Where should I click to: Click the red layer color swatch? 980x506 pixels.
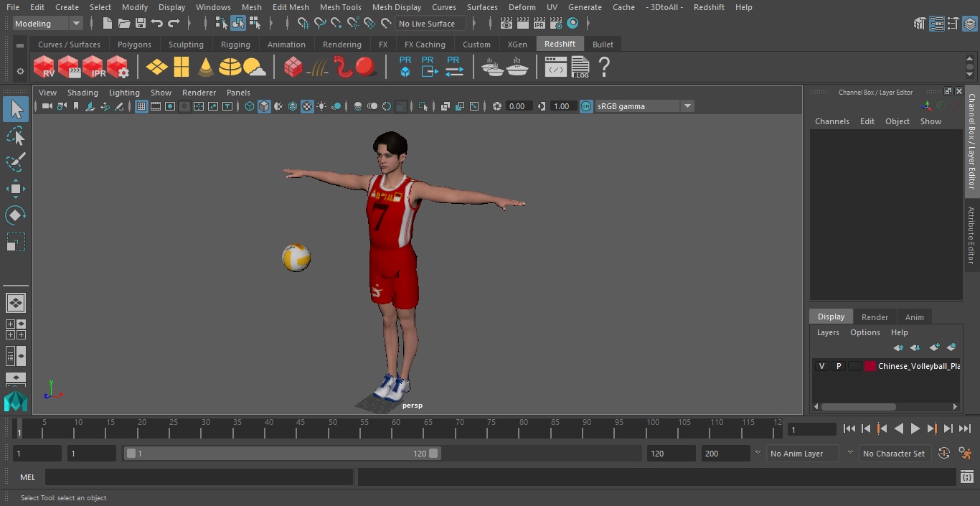click(870, 366)
